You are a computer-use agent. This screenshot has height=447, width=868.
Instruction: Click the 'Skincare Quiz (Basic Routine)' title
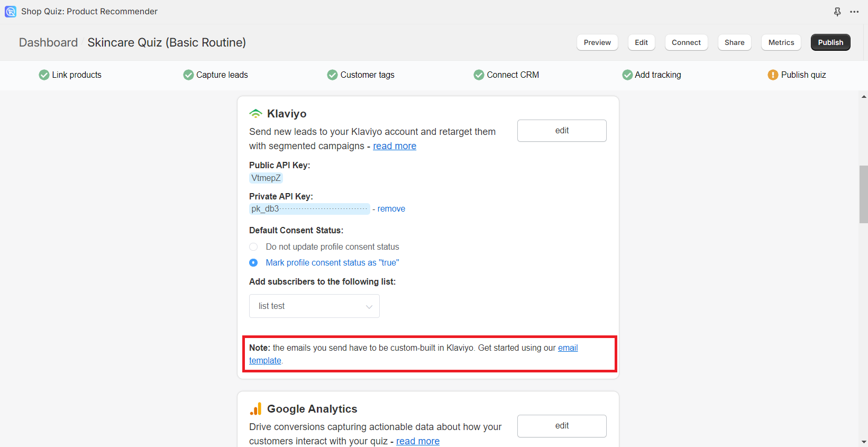coord(167,42)
